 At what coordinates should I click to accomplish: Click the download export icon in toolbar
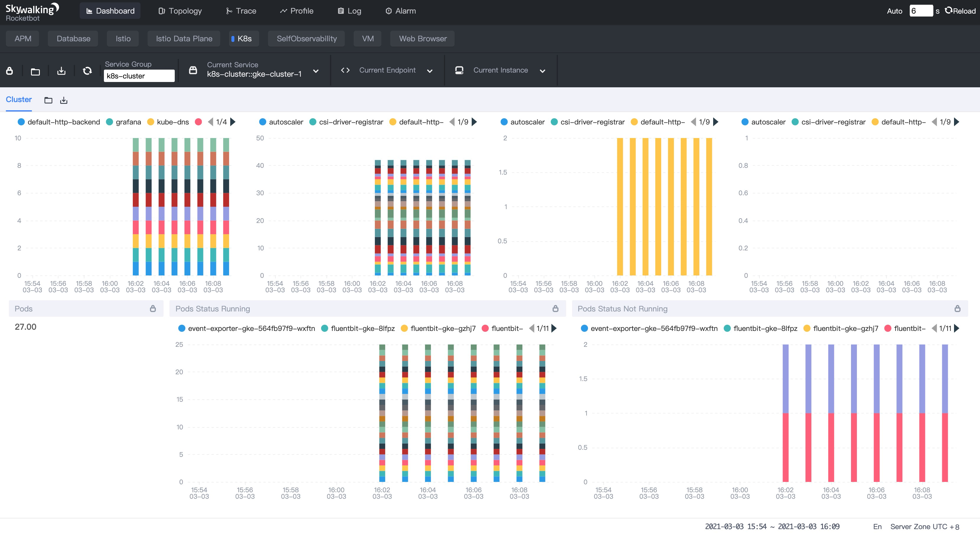[x=61, y=71]
